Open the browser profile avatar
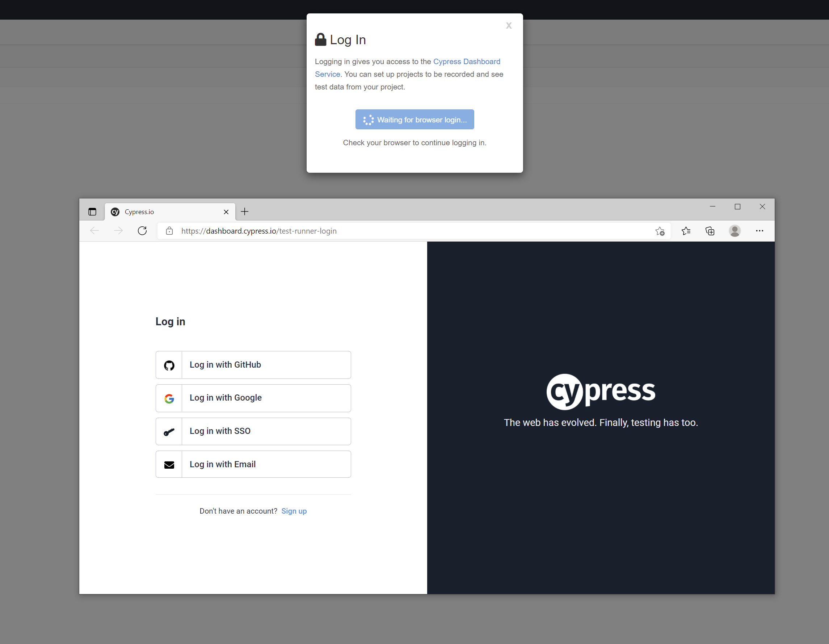Image resolution: width=829 pixels, height=644 pixels. (x=735, y=231)
